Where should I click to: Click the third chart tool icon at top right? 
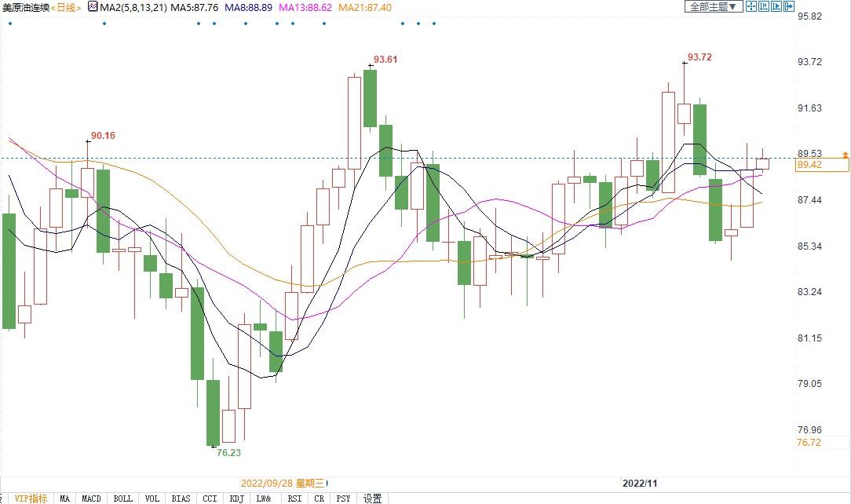[x=776, y=7]
